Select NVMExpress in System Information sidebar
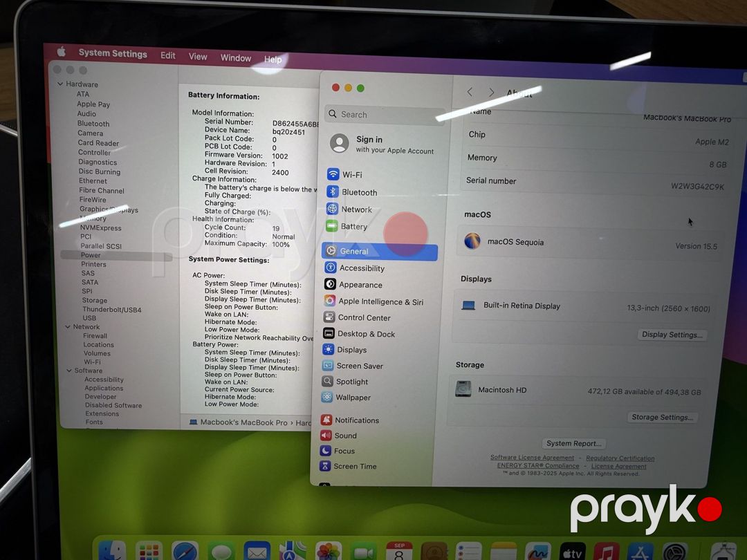The image size is (747, 560). click(x=100, y=227)
